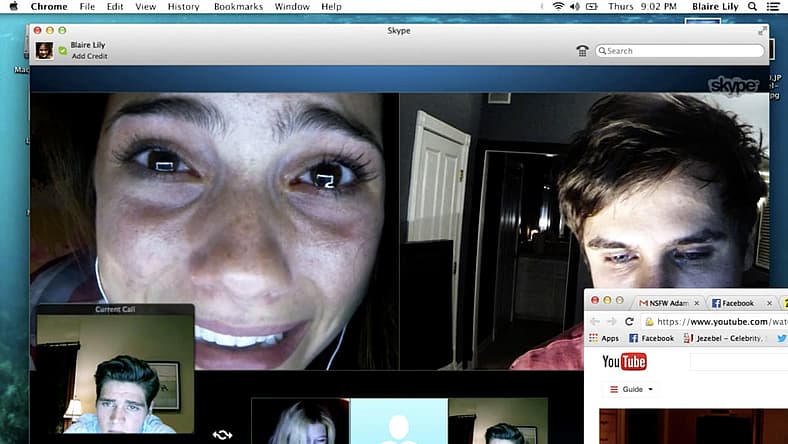The image size is (788, 444).
Task: Open the Help menu
Action: [x=331, y=7]
